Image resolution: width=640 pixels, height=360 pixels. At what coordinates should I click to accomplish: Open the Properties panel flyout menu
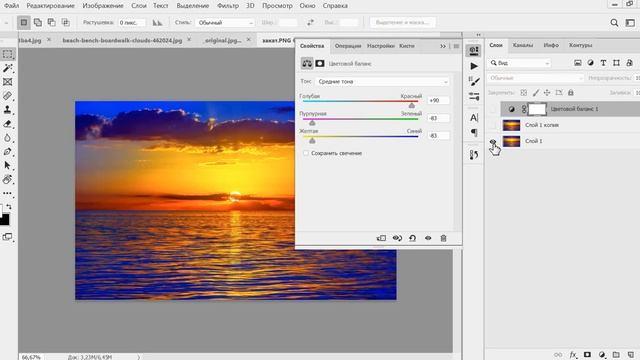(456, 46)
